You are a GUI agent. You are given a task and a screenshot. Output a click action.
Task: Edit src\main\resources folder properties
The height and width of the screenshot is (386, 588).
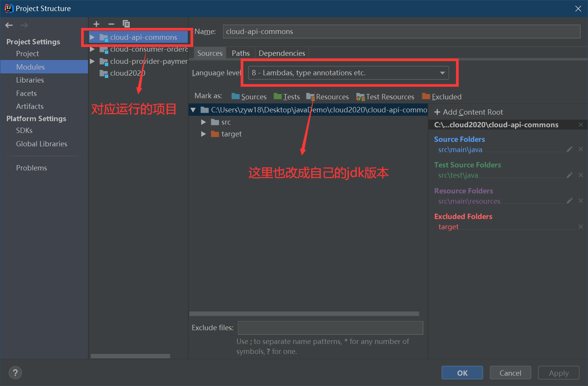570,201
